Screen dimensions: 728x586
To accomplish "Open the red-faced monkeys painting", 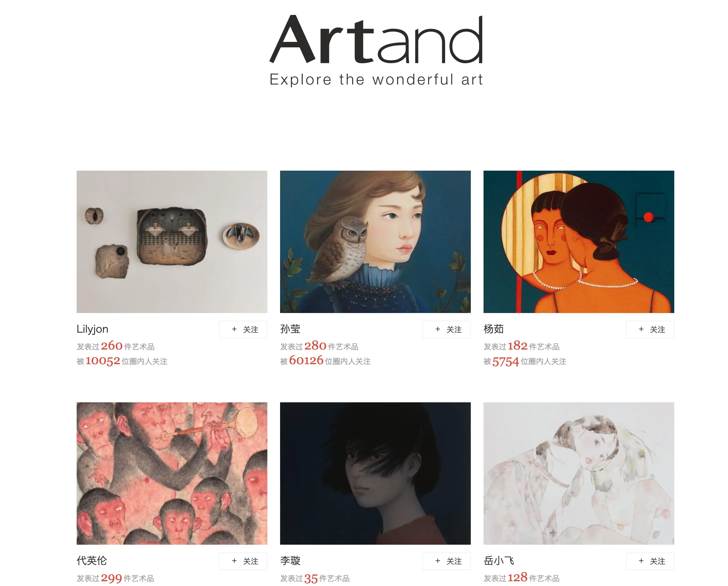I will pyautogui.click(x=172, y=473).
